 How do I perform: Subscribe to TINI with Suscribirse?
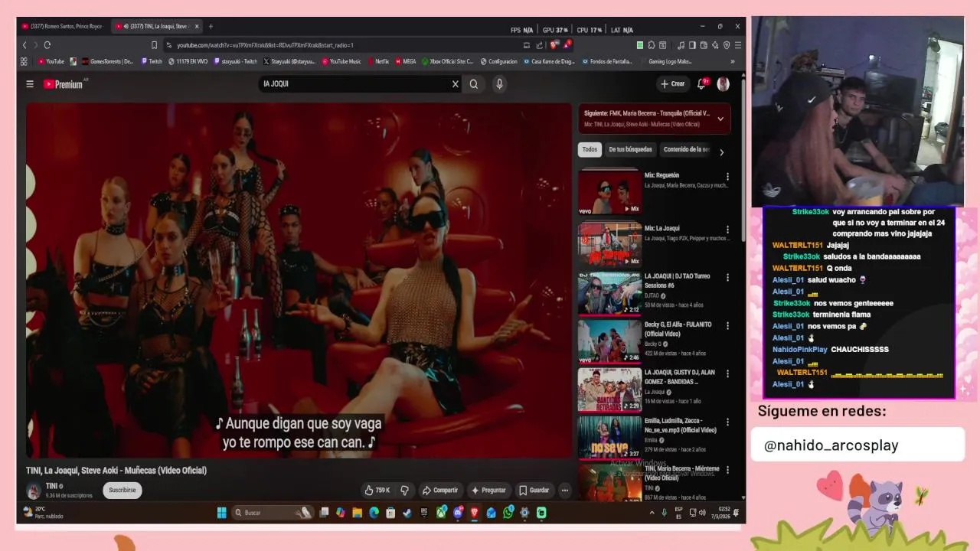pyautogui.click(x=122, y=490)
